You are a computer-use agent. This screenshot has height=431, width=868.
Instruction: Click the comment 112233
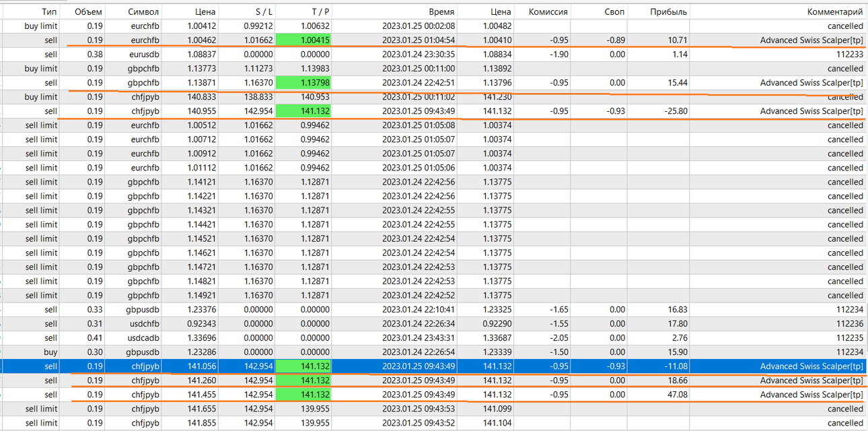point(850,55)
